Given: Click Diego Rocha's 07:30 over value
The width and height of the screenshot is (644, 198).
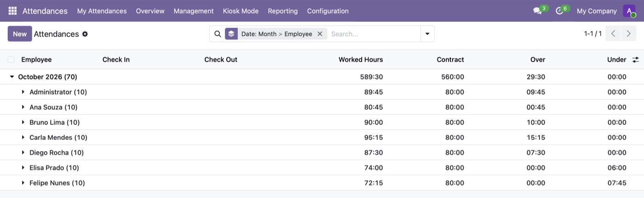Looking at the screenshot, I should coord(536,152).
